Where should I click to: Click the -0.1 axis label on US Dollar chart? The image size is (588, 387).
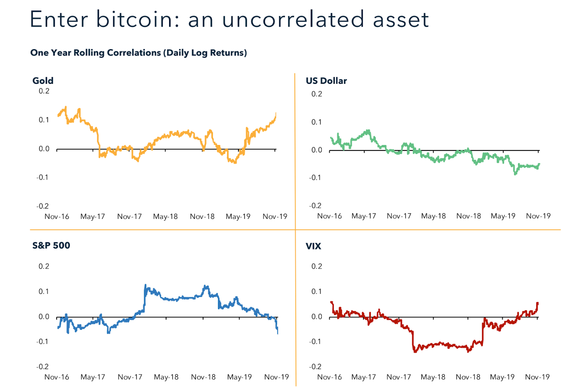click(x=315, y=178)
